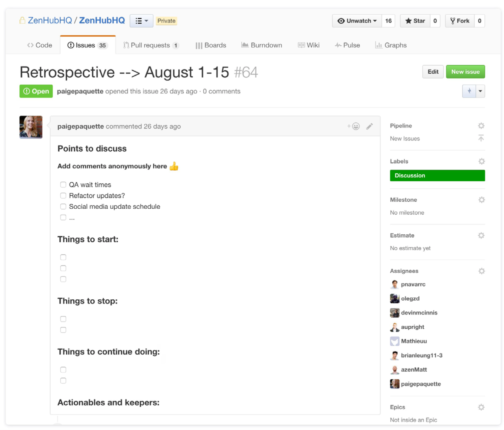Open the Pipeline gear settings
The image size is (504, 430).
click(x=481, y=126)
